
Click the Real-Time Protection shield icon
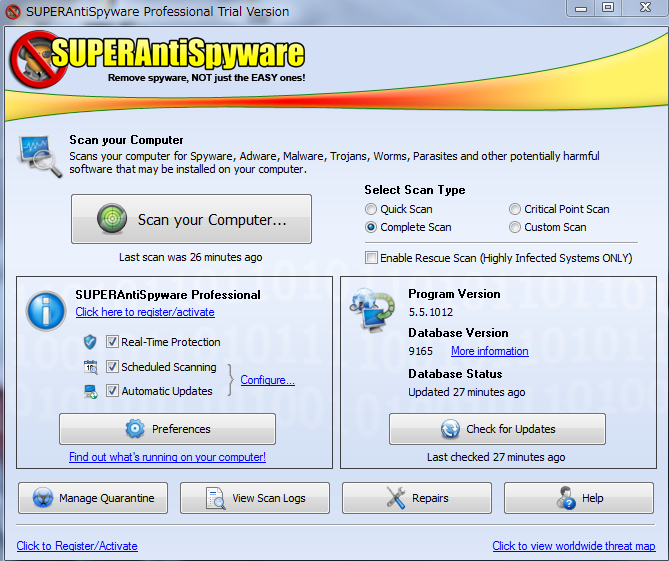pyautogui.click(x=91, y=342)
